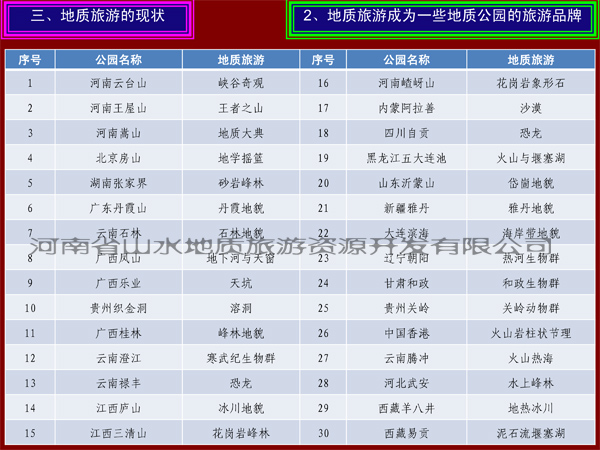
Task: Click the cell '地学摇篮'
Action: pos(241,158)
